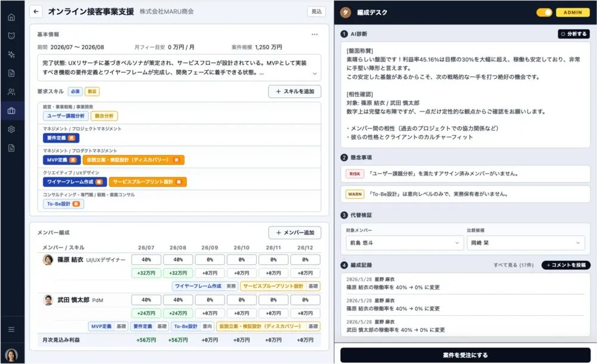
Task: Toggle the 歓迎 skill filter tag
Action: [x=92, y=91]
